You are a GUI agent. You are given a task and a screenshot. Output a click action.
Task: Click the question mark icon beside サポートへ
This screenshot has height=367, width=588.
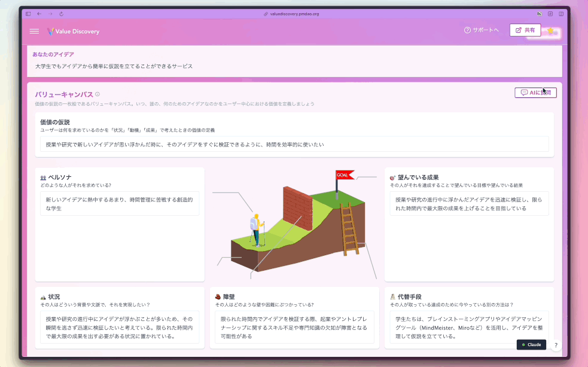point(467,31)
